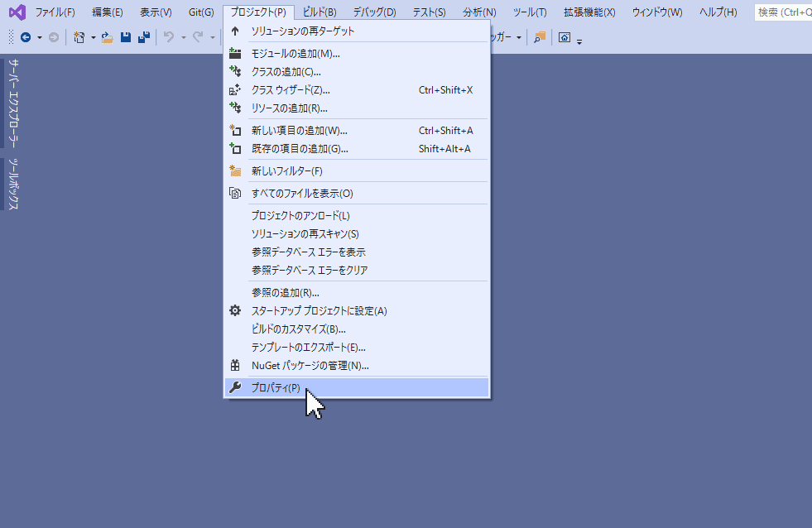812x528 pixels.
Task: Choose 新しいフィルター(F) entry
Action: point(357,170)
